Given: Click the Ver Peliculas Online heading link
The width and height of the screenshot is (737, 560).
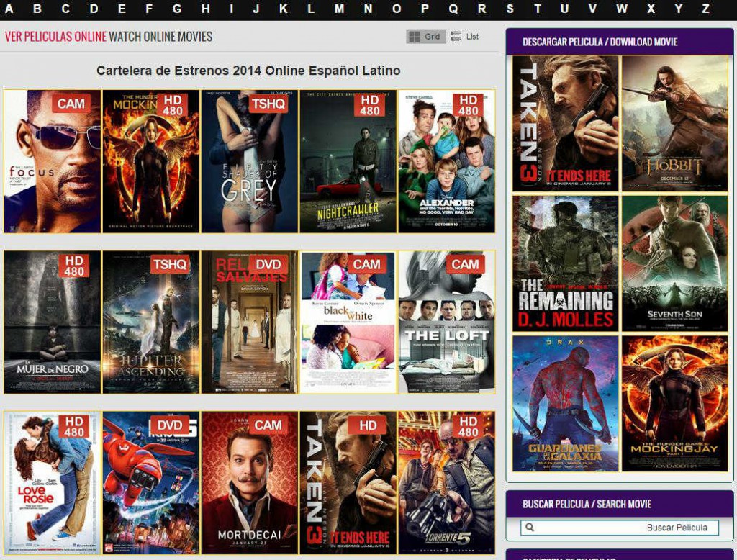Looking at the screenshot, I should [55, 36].
